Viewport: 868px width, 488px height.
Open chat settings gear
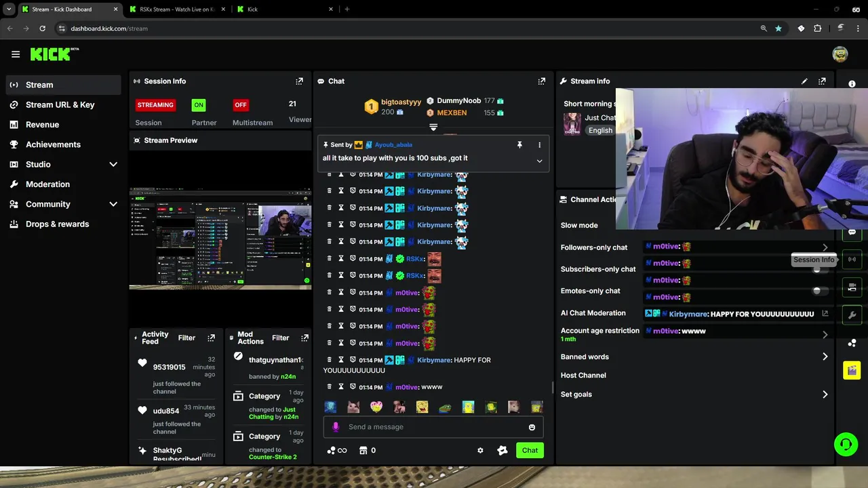click(480, 450)
